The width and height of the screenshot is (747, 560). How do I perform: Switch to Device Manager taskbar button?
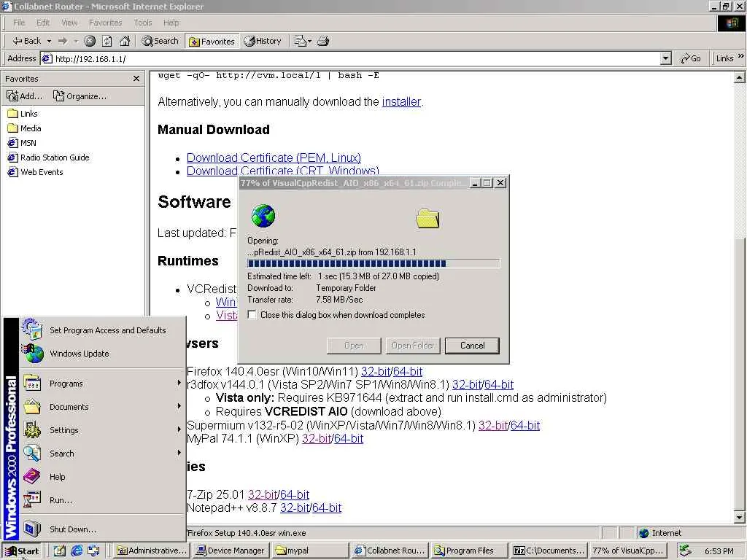pos(231,551)
